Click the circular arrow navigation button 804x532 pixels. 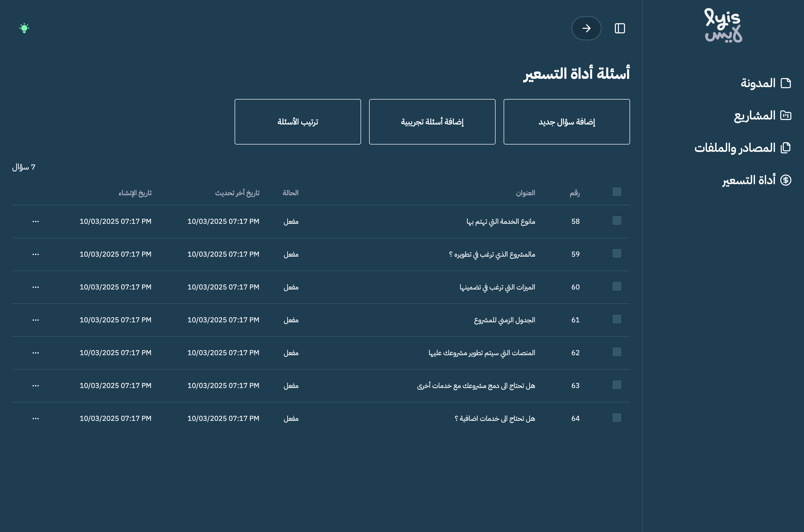click(x=586, y=29)
